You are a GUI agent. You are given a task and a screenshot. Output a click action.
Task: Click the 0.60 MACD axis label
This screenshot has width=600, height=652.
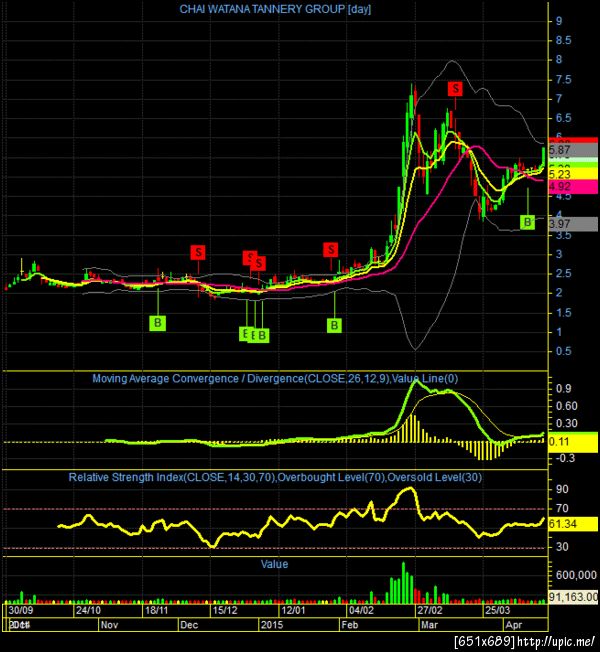point(567,406)
